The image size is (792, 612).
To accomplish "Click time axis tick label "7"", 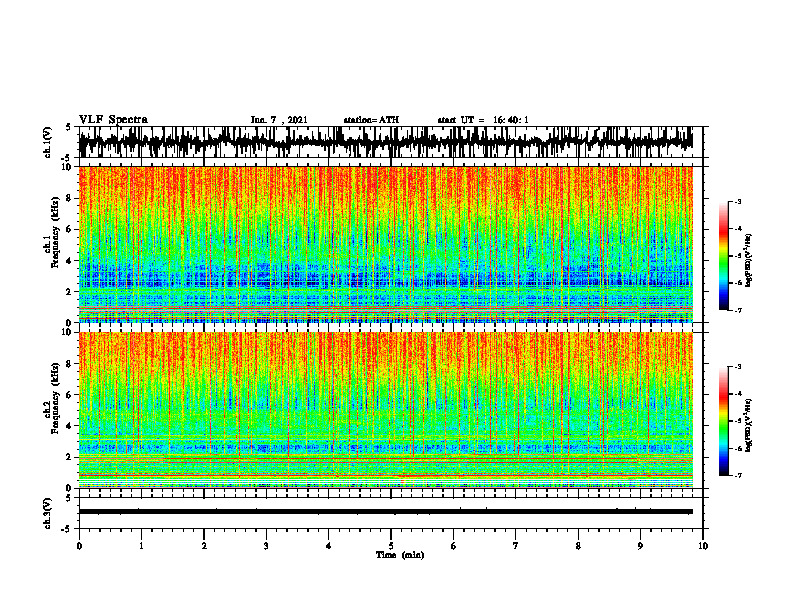I will (x=516, y=546).
